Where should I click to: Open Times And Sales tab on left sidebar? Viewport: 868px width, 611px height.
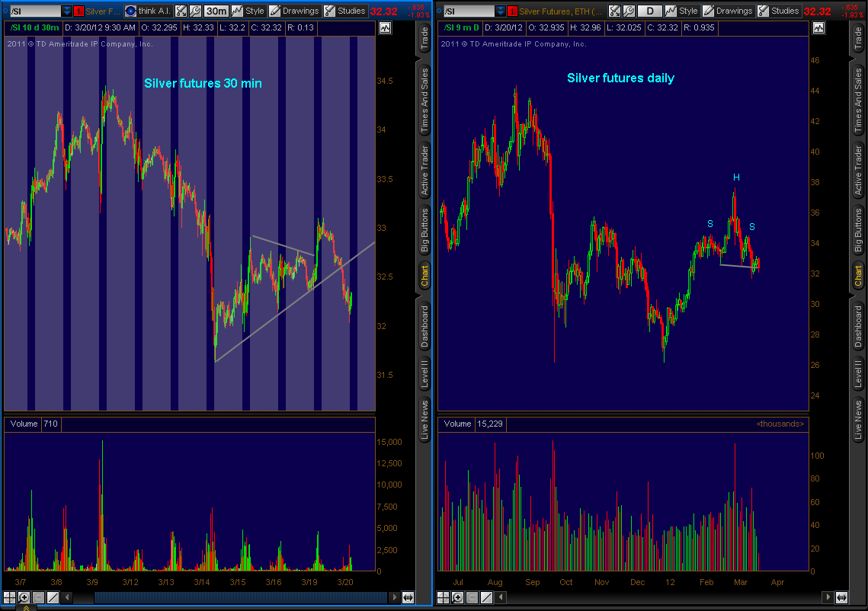coord(424,100)
